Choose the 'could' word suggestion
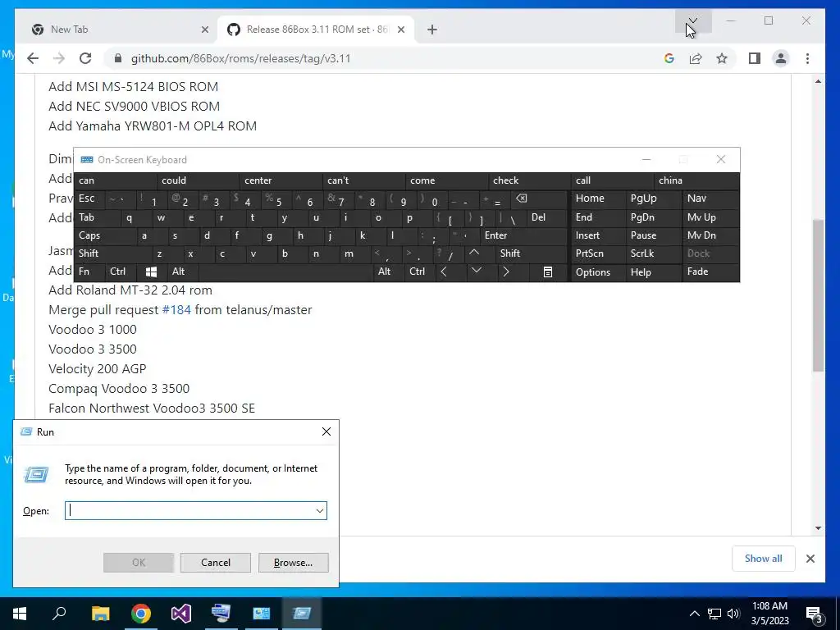The width and height of the screenshot is (840, 630). click(198, 180)
